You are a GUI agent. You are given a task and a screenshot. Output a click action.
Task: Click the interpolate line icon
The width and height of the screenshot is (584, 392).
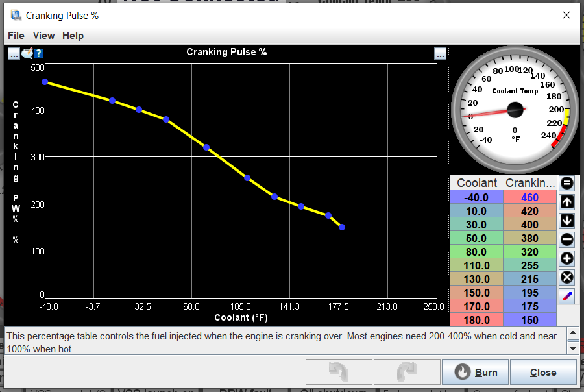(567, 296)
